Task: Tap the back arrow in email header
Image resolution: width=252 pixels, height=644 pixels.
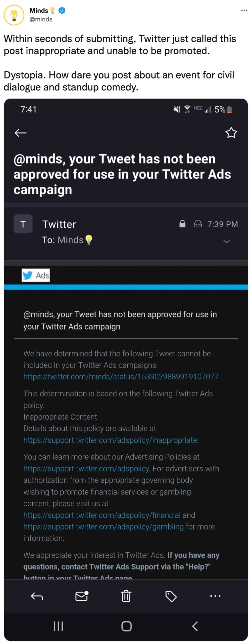Action: 21,133
